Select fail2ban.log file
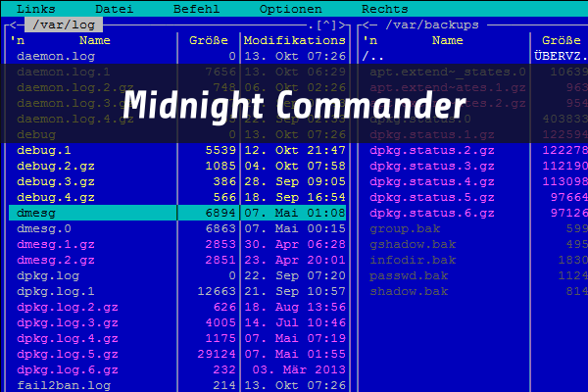The width and height of the screenshot is (588, 392). coord(64,385)
